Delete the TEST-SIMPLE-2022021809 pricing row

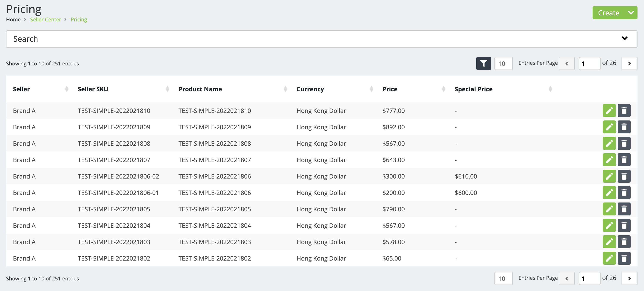tap(624, 127)
